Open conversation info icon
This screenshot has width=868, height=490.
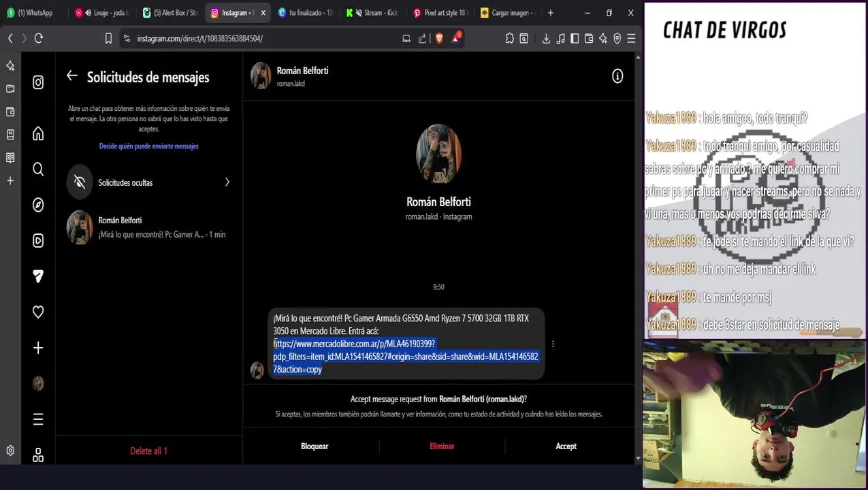pyautogui.click(x=617, y=76)
